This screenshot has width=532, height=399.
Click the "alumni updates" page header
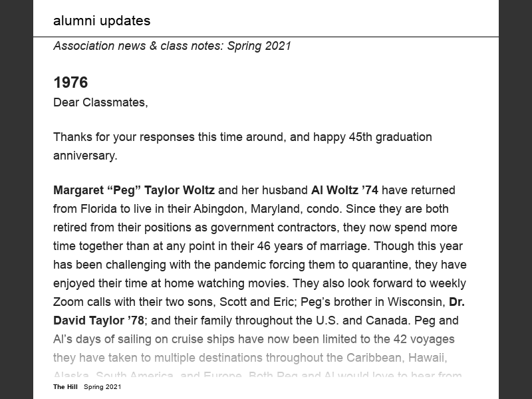(x=102, y=21)
